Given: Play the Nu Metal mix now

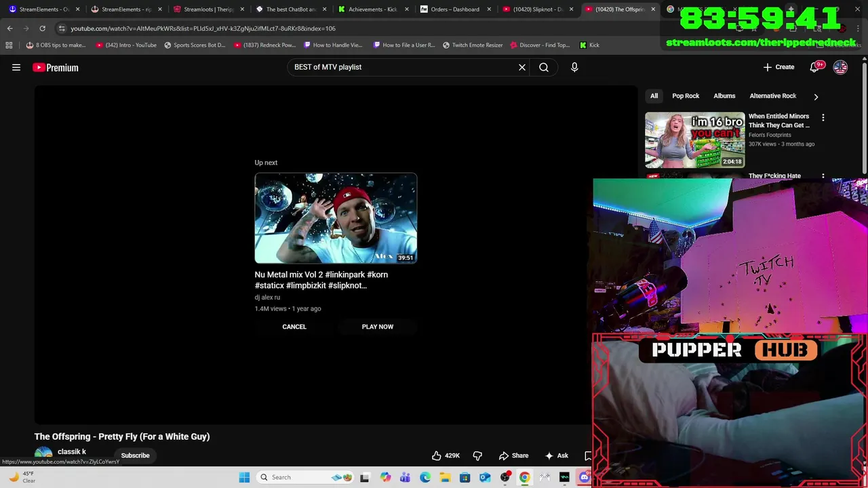Looking at the screenshot, I should coord(378,327).
